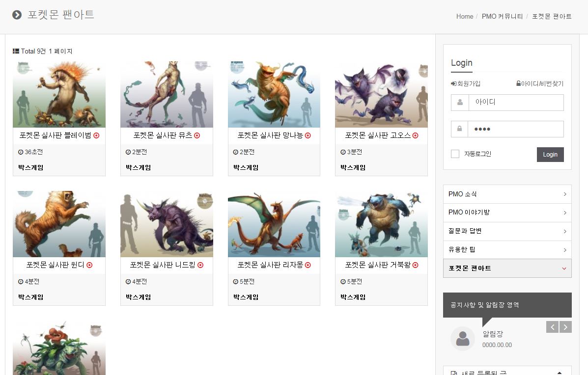Click the 4분전 timestamp on the 니드킹 post
Screen dimensions: 588x375
[140, 282]
